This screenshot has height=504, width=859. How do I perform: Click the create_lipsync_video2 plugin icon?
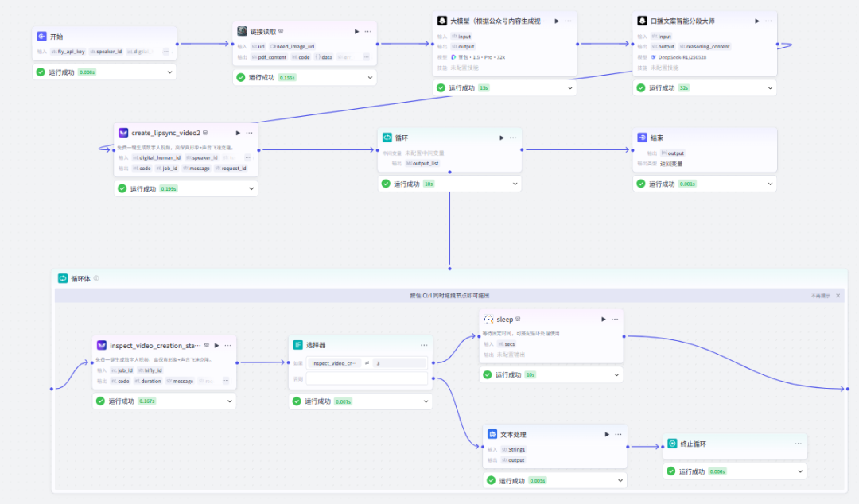123,133
